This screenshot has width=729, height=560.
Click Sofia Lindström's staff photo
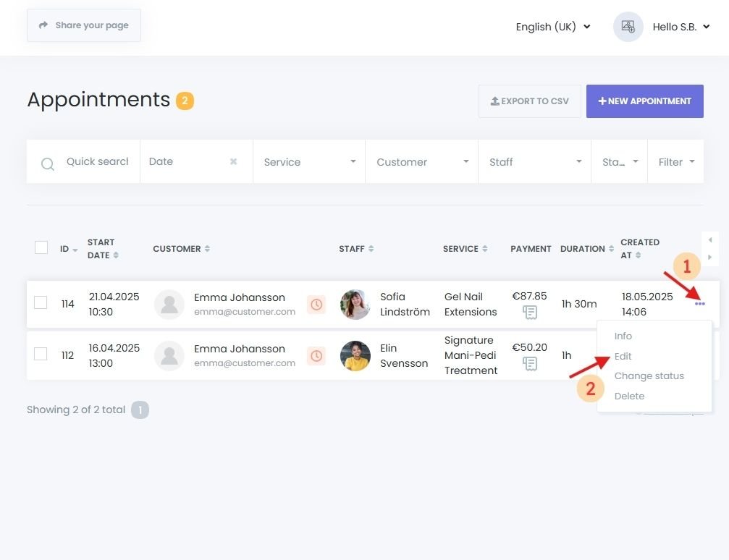[355, 305]
